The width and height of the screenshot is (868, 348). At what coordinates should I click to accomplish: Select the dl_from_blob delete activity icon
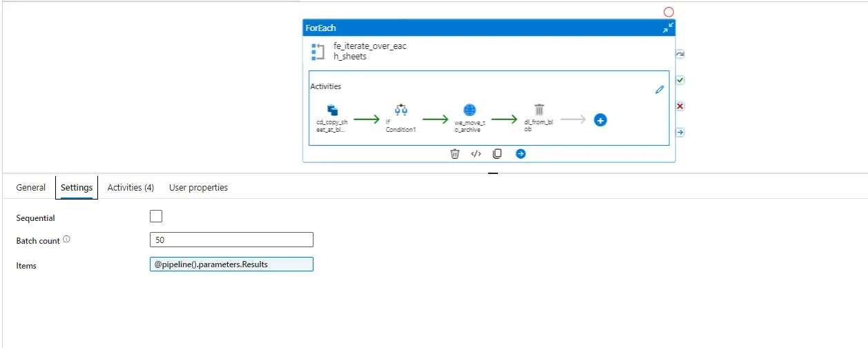coord(539,110)
